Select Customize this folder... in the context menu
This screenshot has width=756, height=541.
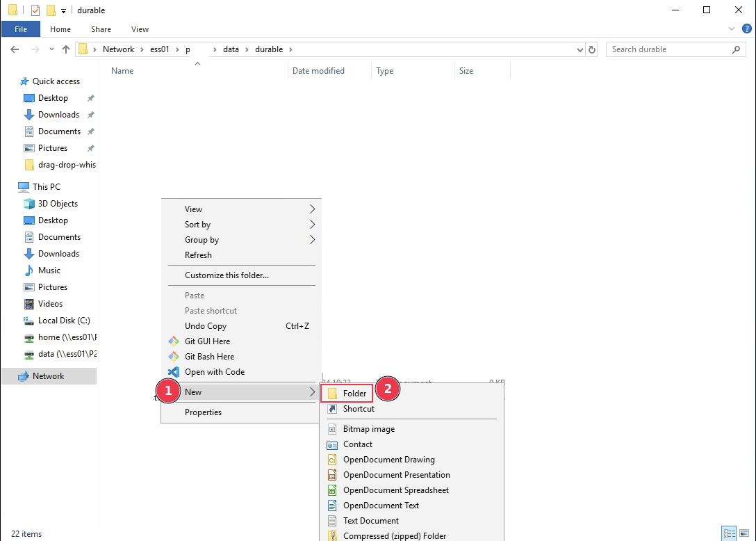point(227,275)
